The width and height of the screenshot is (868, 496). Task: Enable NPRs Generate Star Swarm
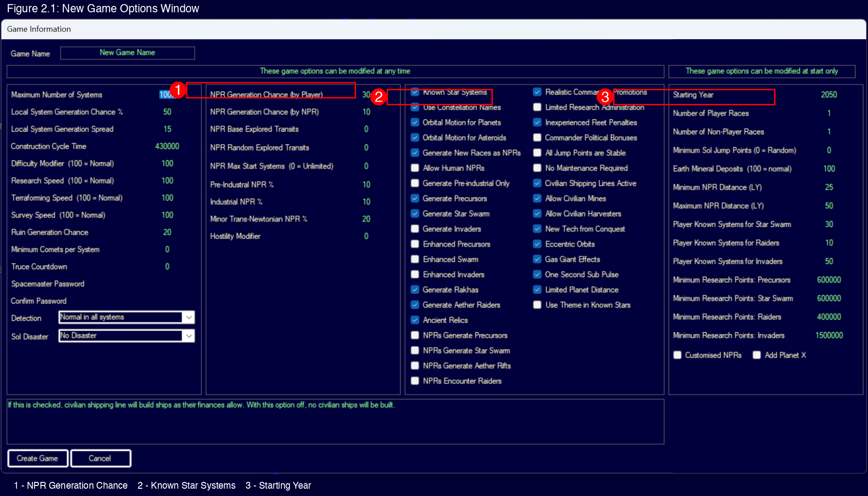pyautogui.click(x=415, y=350)
